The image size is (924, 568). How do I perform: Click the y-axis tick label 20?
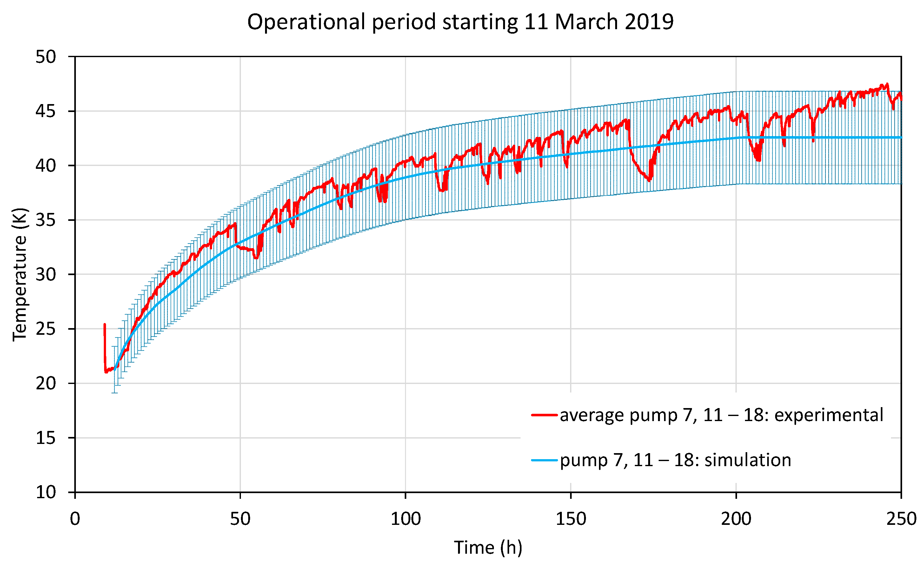[45, 384]
